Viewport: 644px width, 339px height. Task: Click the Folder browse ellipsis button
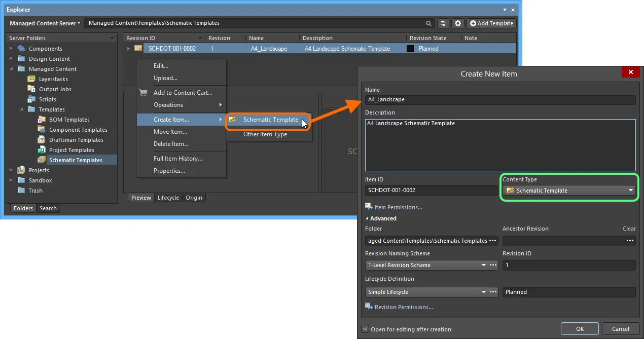pos(493,241)
